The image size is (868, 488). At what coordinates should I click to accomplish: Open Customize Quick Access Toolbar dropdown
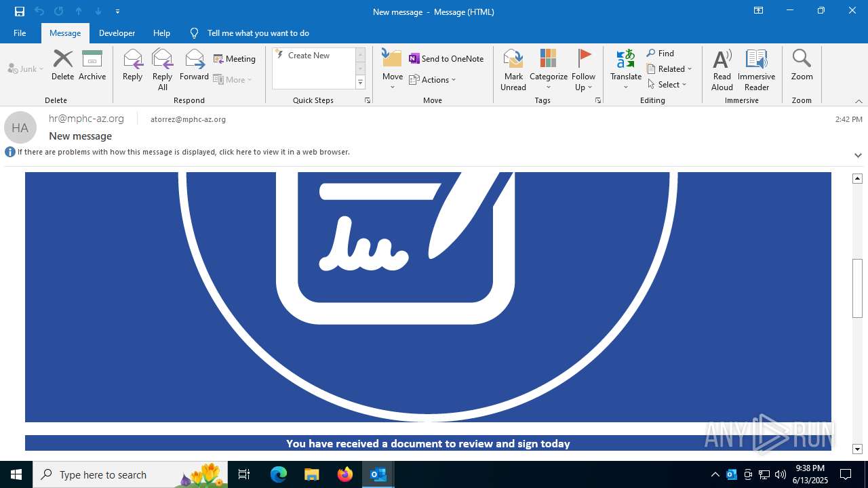[x=118, y=12]
